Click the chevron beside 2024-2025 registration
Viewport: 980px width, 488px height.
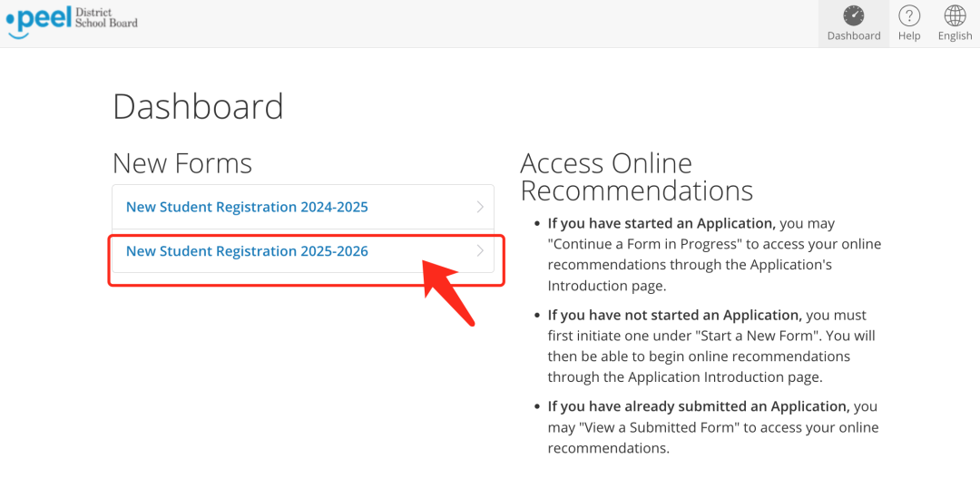480,207
